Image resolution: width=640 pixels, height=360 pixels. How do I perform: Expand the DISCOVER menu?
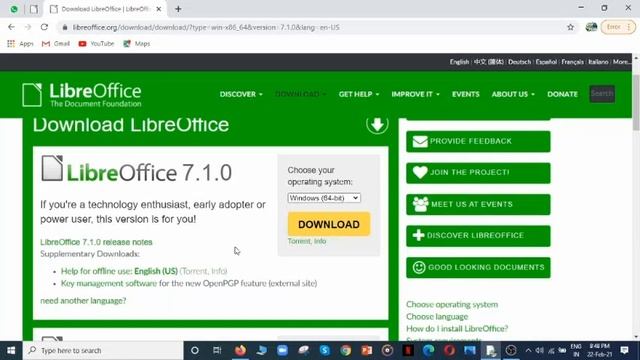pyautogui.click(x=241, y=94)
